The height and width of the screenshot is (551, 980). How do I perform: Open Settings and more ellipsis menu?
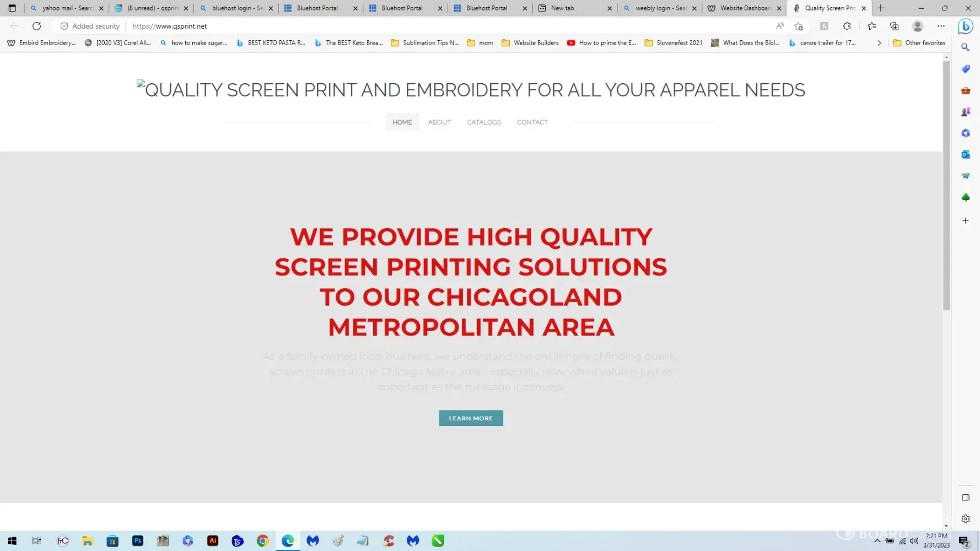tap(941, 26)
